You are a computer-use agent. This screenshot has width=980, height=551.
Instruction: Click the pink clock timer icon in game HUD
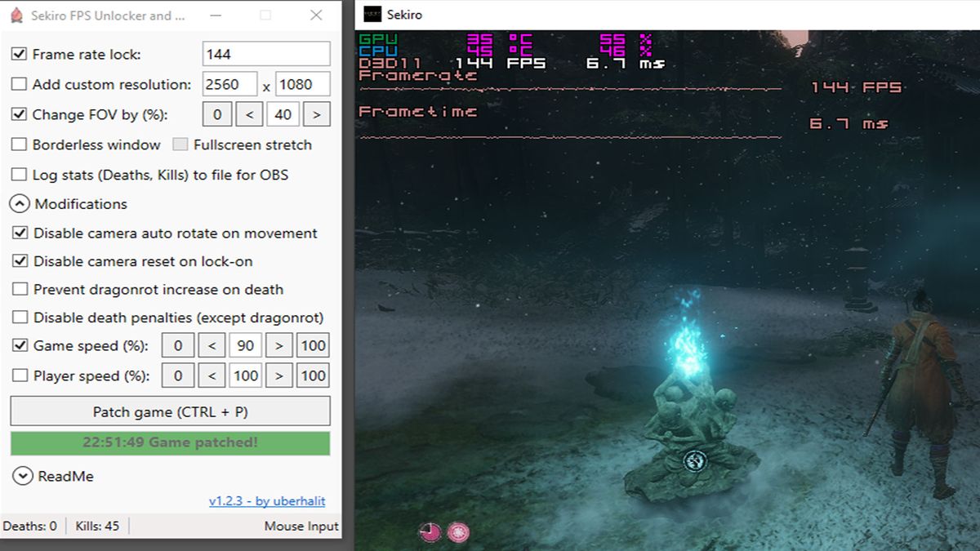(430, 531)
